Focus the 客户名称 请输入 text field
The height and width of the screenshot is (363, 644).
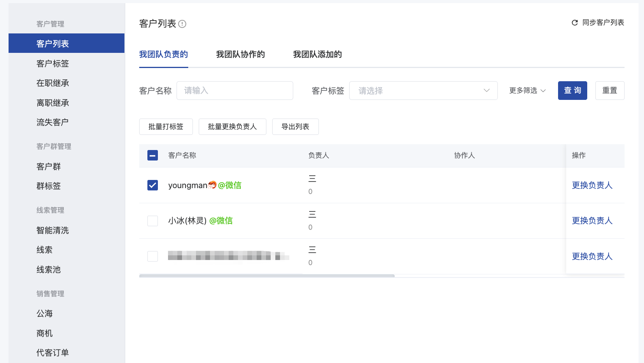pyautogui.click(x=235, y=91)
